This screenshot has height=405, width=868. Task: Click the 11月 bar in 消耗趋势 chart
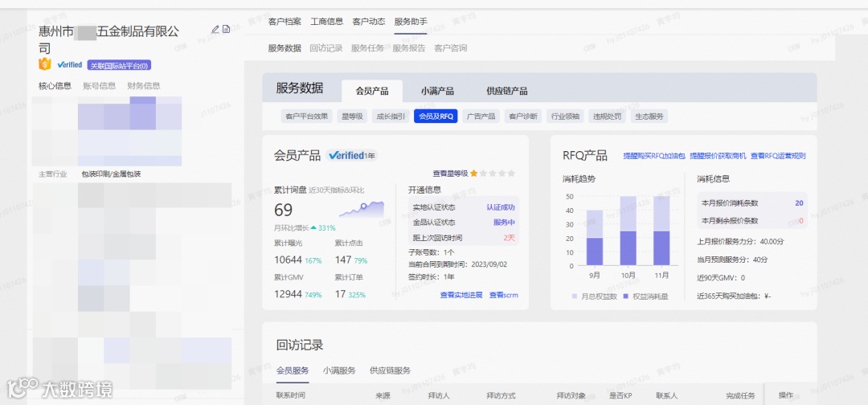pos(661,231)
